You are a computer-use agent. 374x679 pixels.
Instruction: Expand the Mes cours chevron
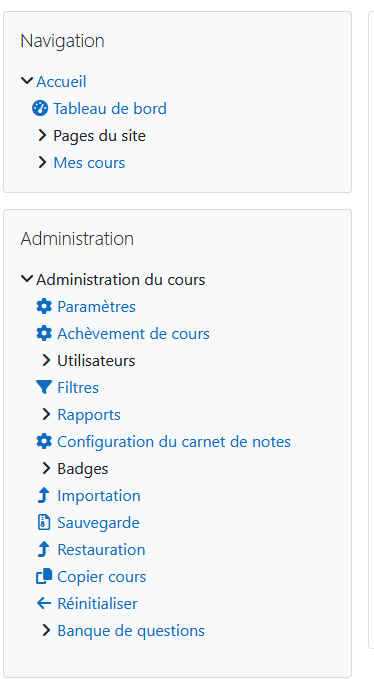[42, 162]
